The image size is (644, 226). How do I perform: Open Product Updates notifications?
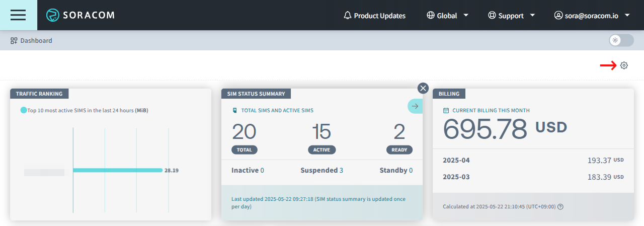tap(374, 16)
